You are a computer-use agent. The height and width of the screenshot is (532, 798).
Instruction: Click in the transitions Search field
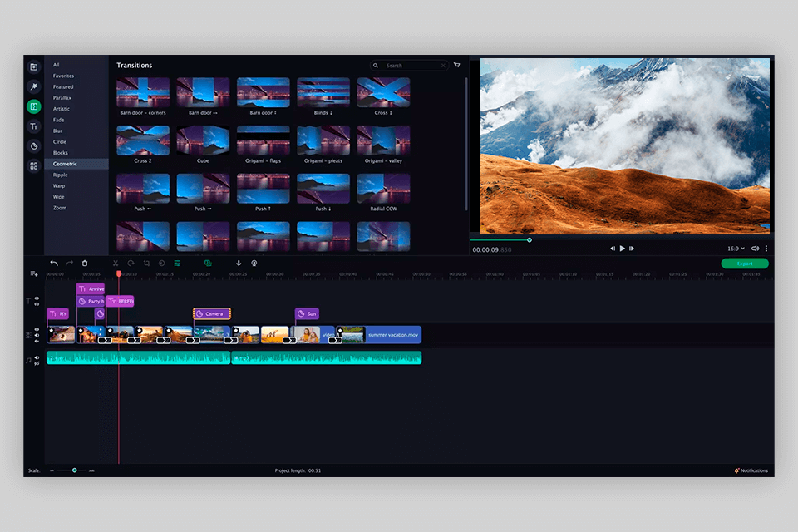pyautogui.click(x=410, y=65)
